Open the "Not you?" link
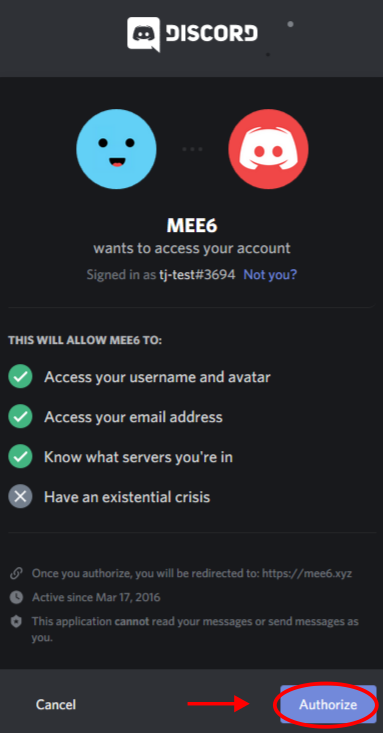Screen dimensions: 383x733 (x=270, y=274)
